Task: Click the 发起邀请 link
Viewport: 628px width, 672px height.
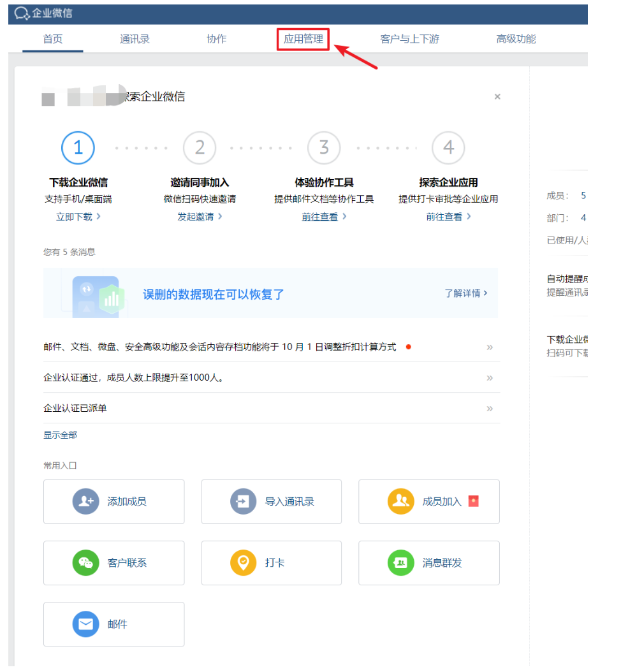Action: (200, 217)
